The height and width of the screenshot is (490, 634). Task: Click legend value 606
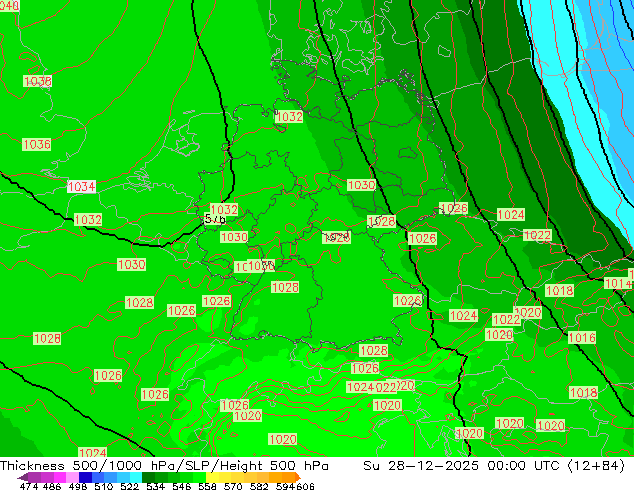point(305,486)
